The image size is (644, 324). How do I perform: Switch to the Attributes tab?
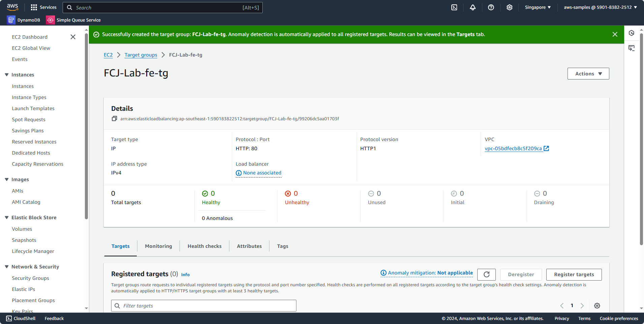click(249, 246)
